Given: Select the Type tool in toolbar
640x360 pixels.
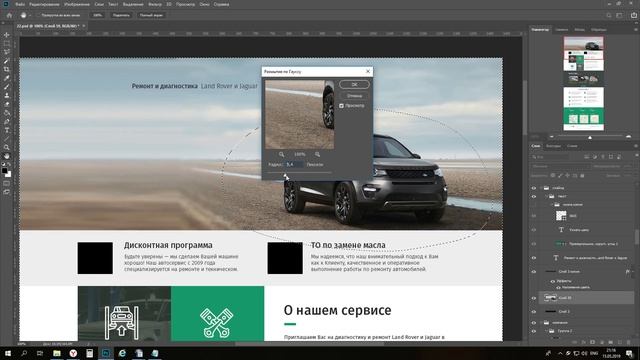Looking at the screenshot, I should coord(7,130).
